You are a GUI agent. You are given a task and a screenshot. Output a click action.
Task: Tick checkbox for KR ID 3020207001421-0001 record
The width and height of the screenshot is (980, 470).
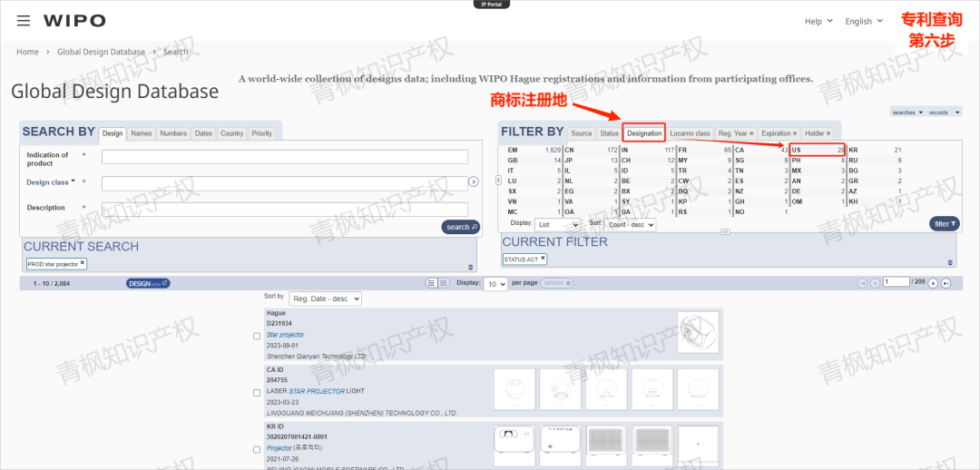[x=256, y=449]
